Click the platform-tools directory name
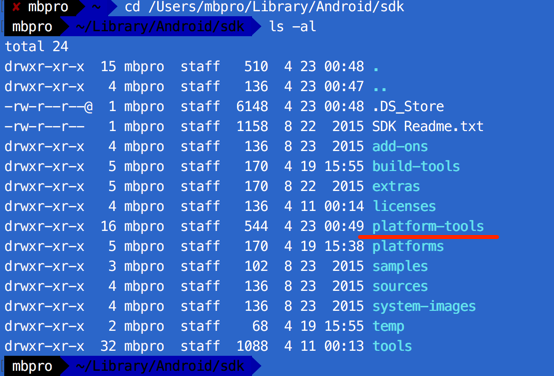This screenshot has width=554, height=376. [x=428, y=227]
